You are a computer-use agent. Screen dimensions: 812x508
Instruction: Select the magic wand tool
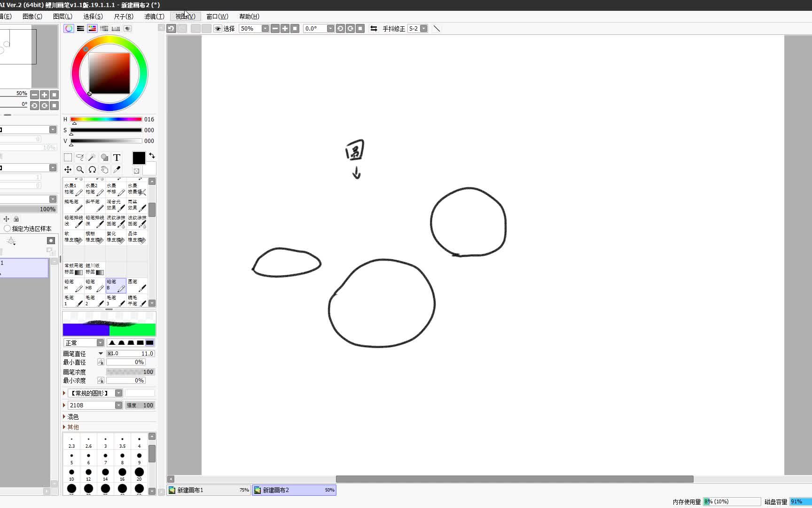click(93, 158)
